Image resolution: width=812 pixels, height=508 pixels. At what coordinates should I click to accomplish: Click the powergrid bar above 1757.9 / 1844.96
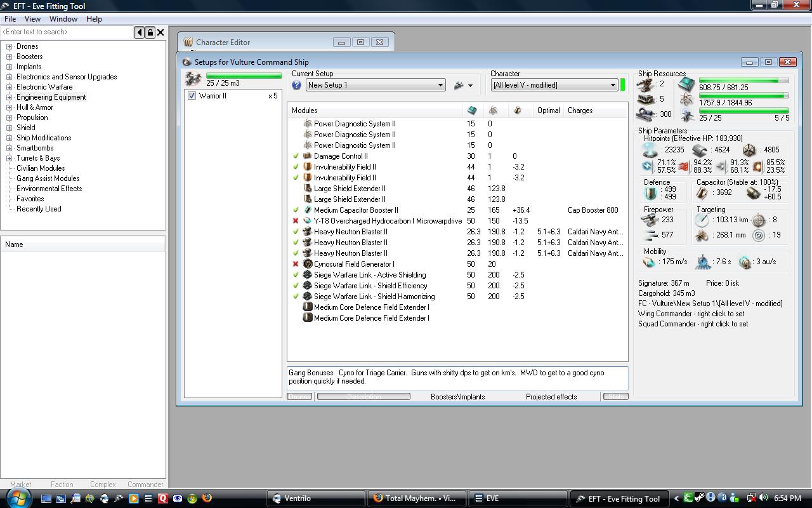[x=743, y=96]
